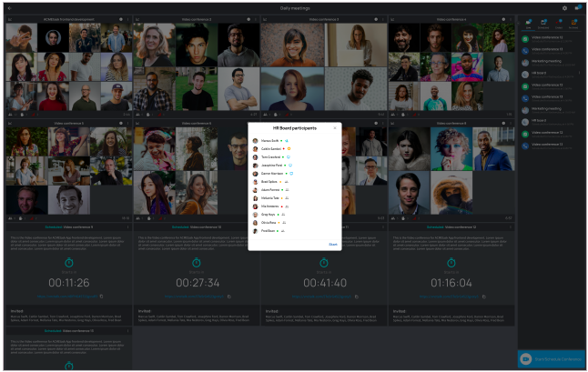This screenshot has width=588, height=372.
Task: Expand the Video conference 4 panel to fullscreen
Action: (392, 19)
